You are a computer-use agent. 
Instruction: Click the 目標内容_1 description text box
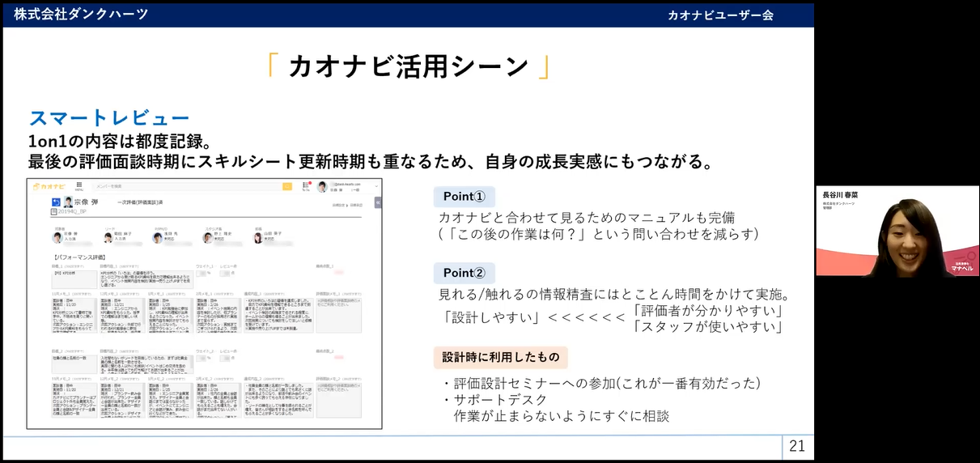coord(146,279)
